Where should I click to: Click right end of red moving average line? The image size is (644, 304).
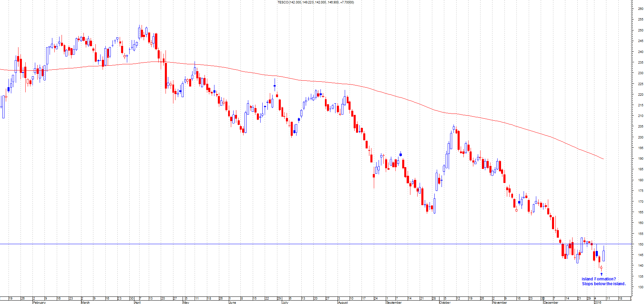603,159
